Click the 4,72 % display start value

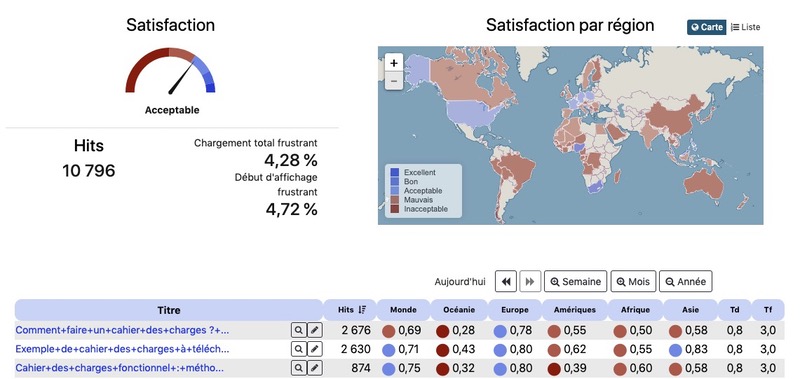tap(291, 209)
